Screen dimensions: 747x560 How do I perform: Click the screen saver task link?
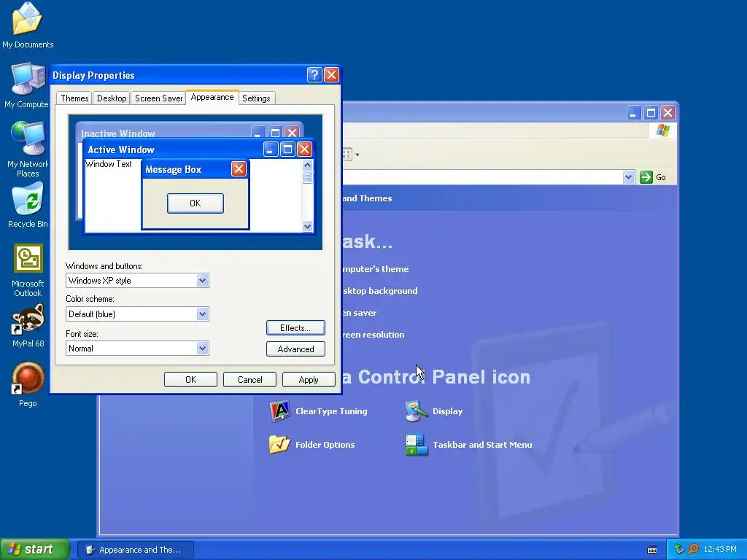359,313
